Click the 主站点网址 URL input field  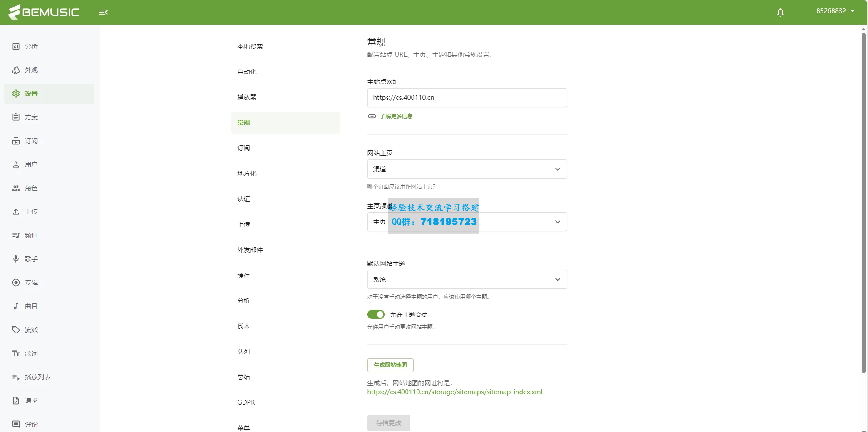point(467,97)
